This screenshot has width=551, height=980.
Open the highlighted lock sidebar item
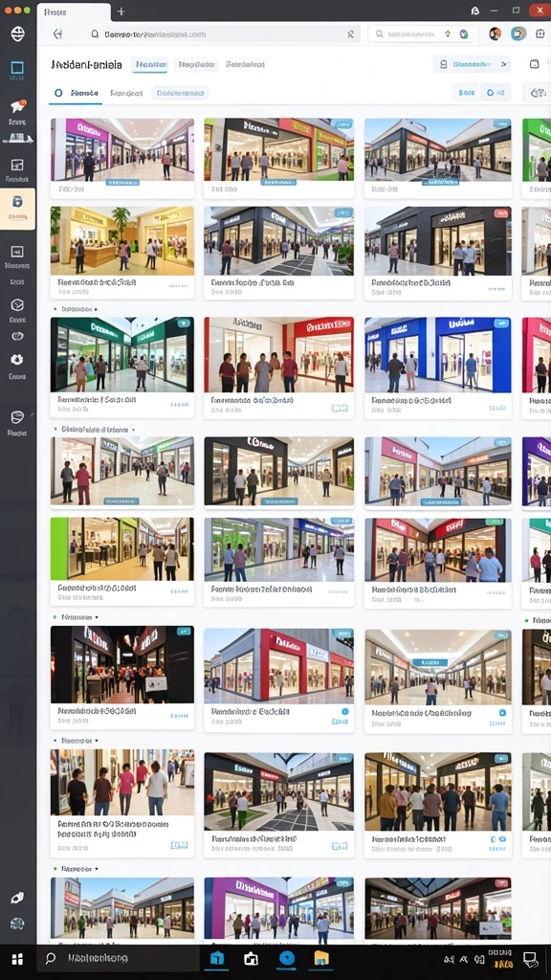(17, 209)
